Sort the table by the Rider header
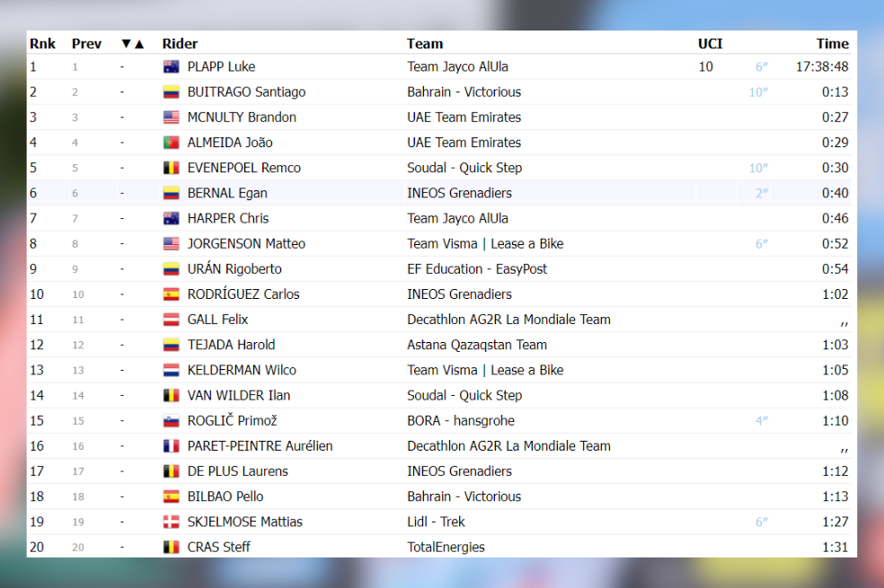Image resolution: width=884 pixels, height=588 pixels. [180, 44]
